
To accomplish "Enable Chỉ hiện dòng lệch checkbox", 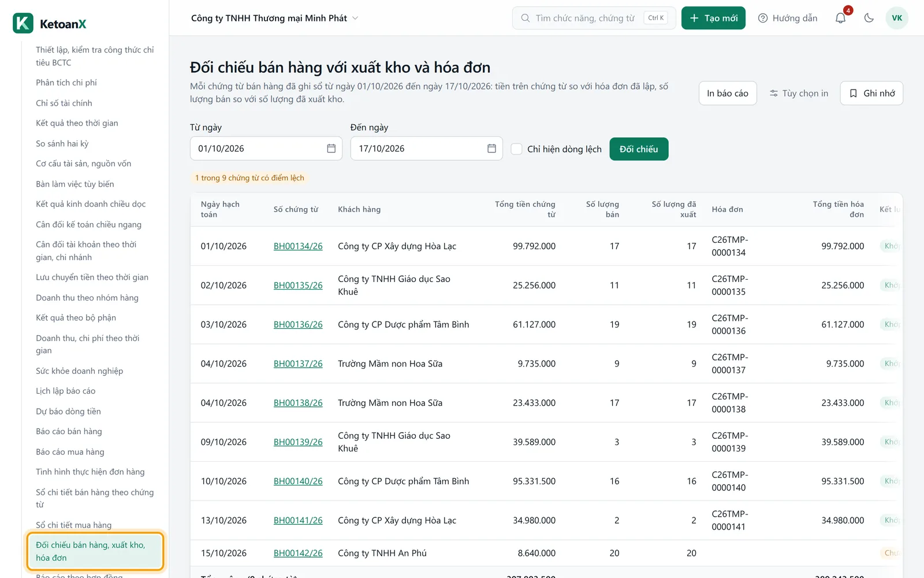I will coord(517,149).
